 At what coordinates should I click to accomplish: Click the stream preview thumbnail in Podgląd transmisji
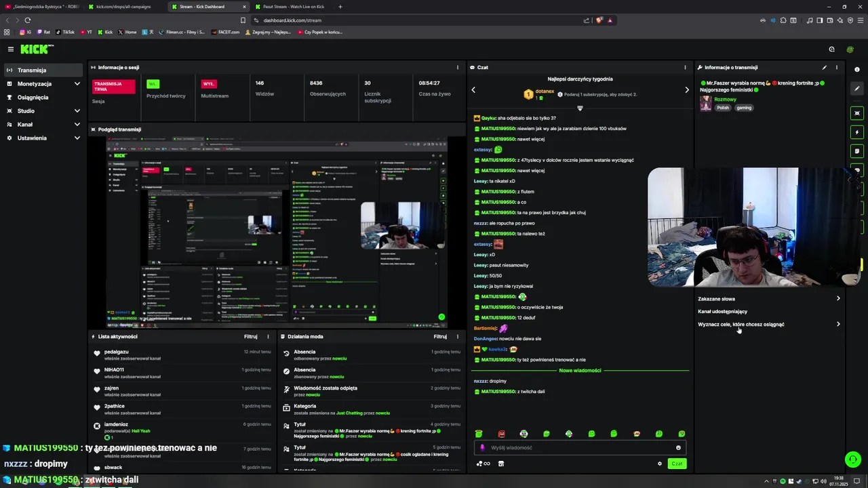[x=277, y=231]
